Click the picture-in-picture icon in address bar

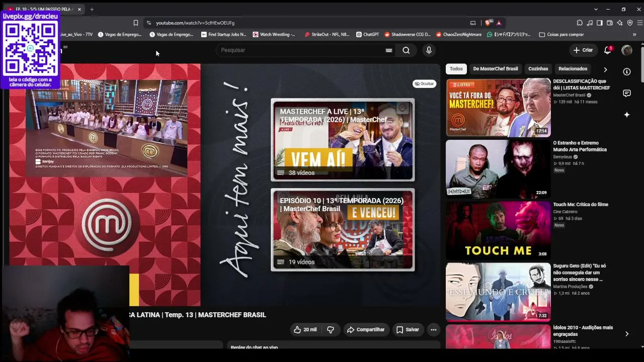pyautogui.click(x=473, y=23)
